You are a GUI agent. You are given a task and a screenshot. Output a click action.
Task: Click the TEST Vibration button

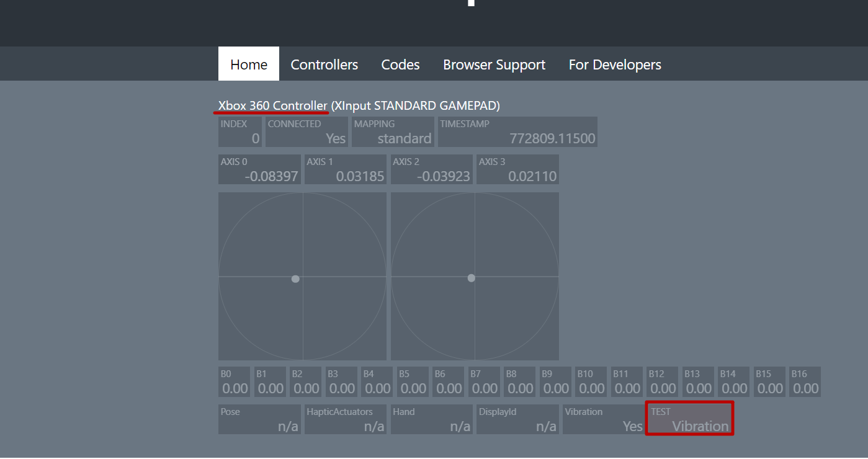[689, 419]
